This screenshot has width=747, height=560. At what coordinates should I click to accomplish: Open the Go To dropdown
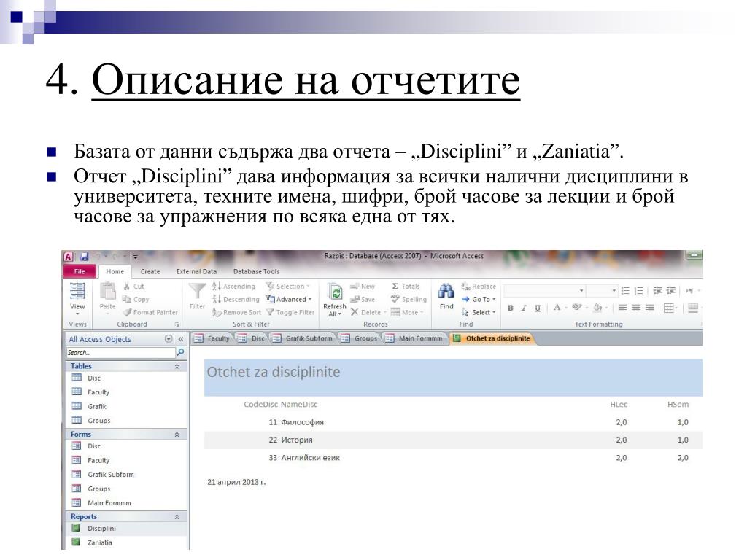coord(479,299)
